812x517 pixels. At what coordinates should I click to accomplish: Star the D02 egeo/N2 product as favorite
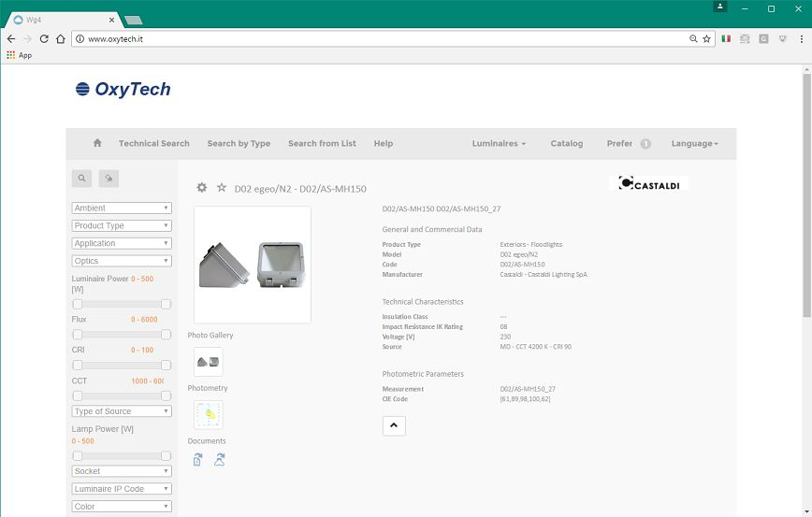pyautogui.click(x=222, y=188)
